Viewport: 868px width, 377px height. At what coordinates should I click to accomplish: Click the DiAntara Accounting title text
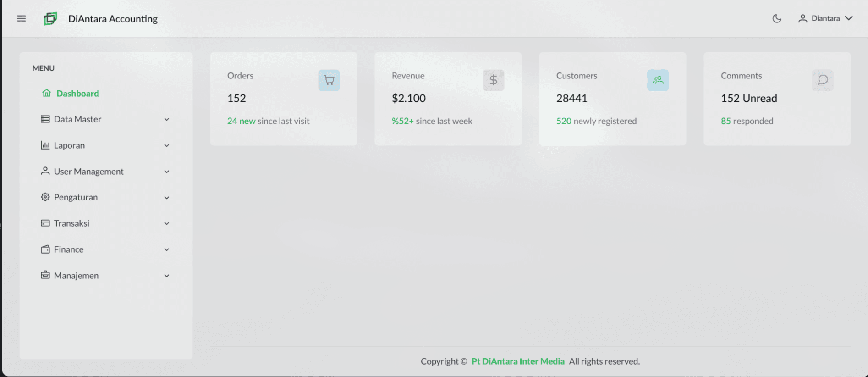(113, 19)
